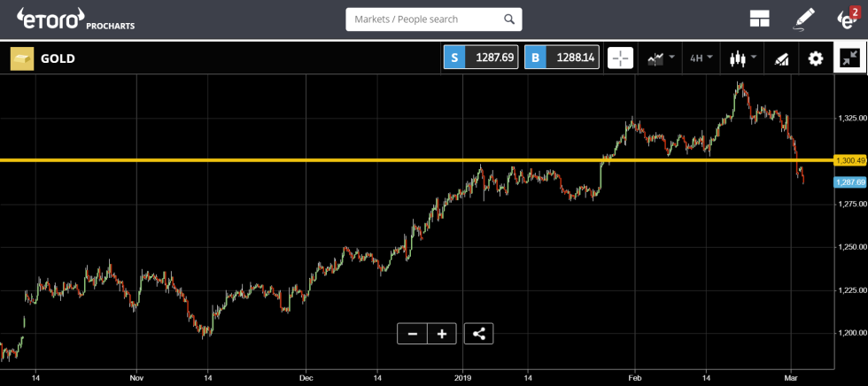The height and width of the screenshot is (386, 868).
Task: Exit full-screen chart view
Action: pyautogui.click(x=849, y=58)
